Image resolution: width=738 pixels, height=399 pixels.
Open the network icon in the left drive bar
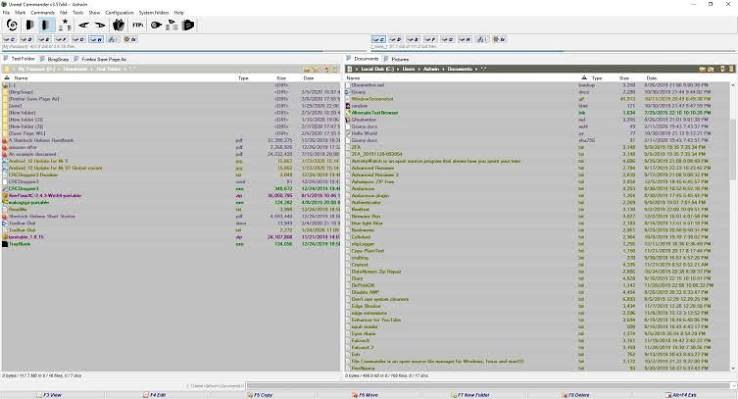pyautogui.click(x=112, y=40)
